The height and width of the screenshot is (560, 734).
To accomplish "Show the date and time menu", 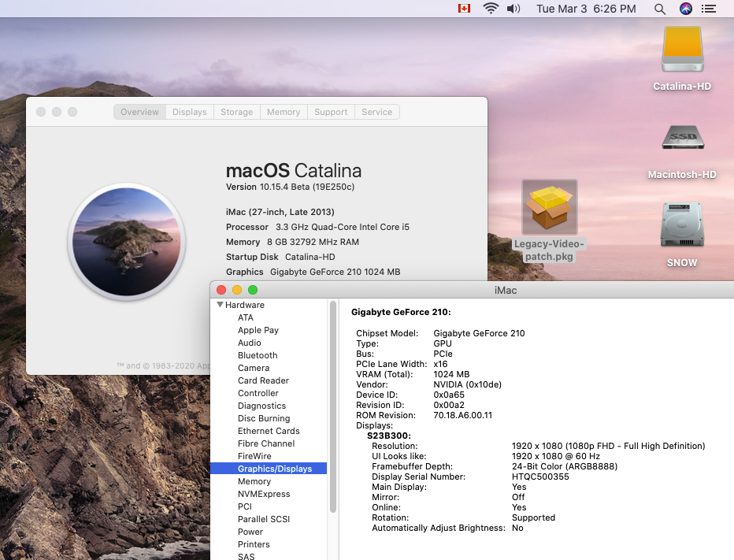I will [586, 9].
